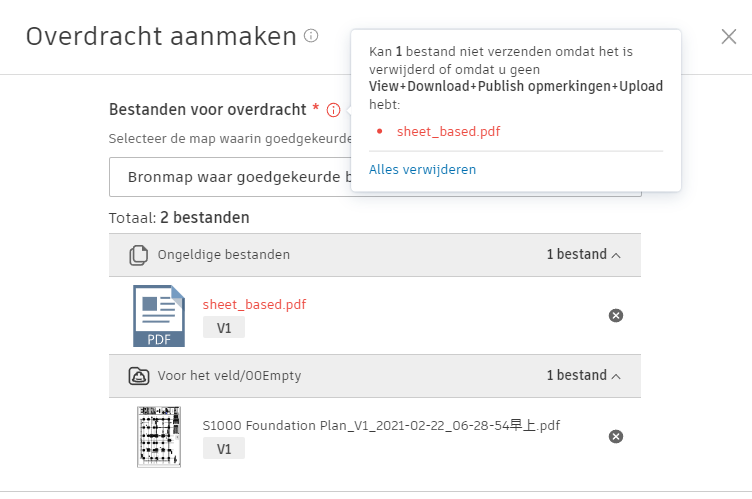Click the folder icon for Voor het veld/00Empty
The image size is (752, 499).
point(138,376)
